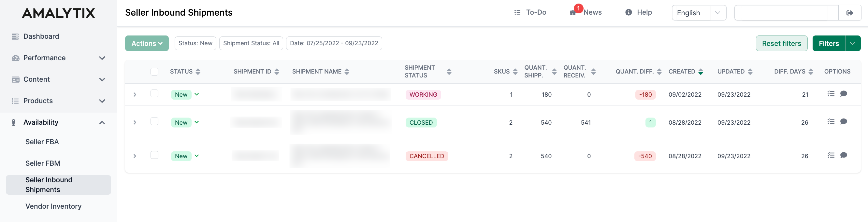Click the Reset filters button

781,44
